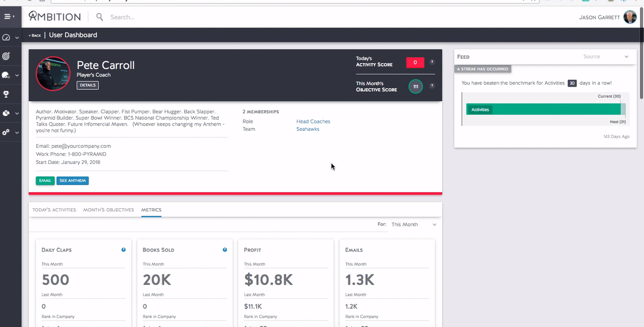Viewport: 644px width, 327px height.
Task: Click the Emails card title
Action: click(x=354, y=250)
